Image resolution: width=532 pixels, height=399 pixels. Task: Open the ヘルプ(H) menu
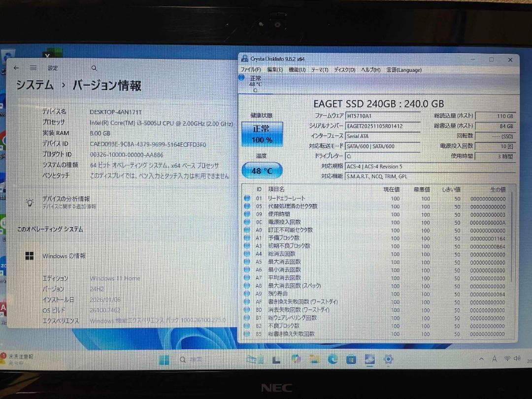click(370, 69)
